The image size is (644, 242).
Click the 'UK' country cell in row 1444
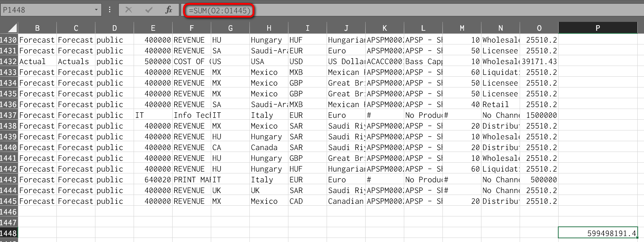click(x=269, y=190)
